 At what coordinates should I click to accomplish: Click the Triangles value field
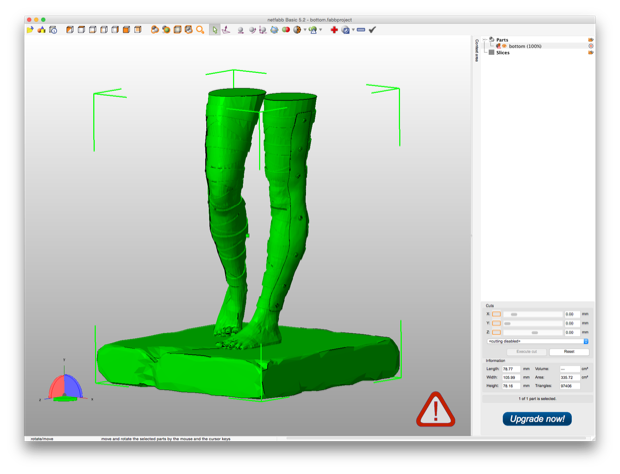(570, 386)
